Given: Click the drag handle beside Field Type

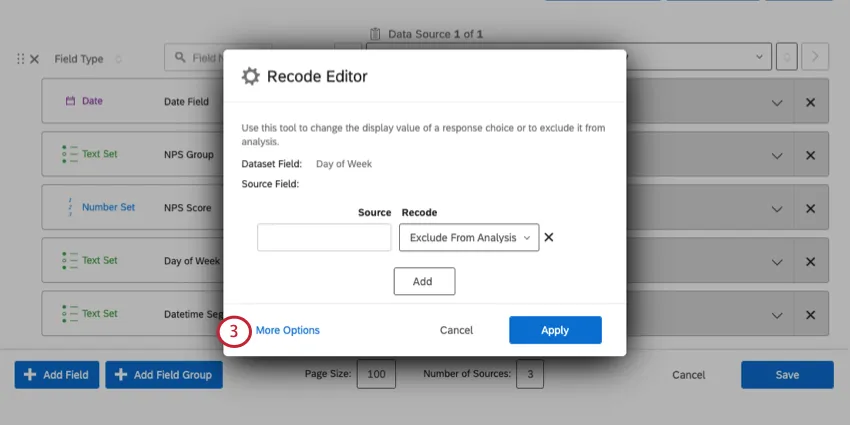Looking at the screenshot, I should (x=21, y=59).
